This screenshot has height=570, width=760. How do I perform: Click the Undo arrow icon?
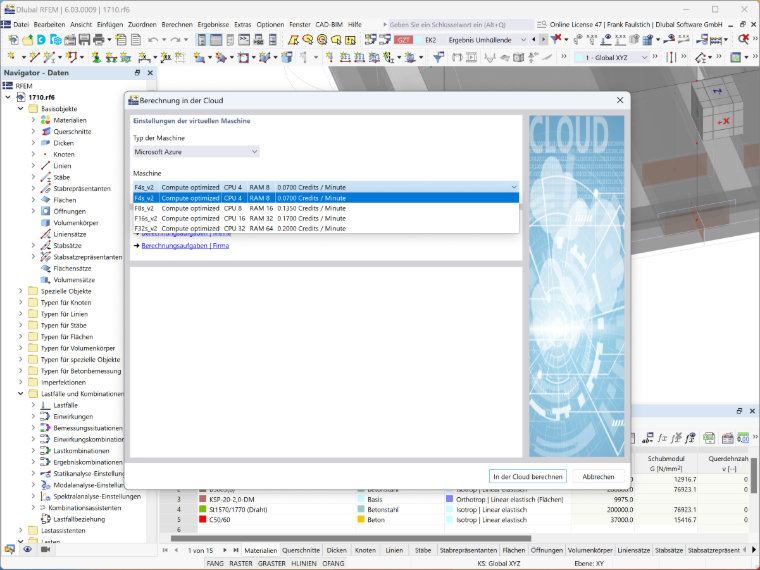pyautogui.click(x=153, y=40)
